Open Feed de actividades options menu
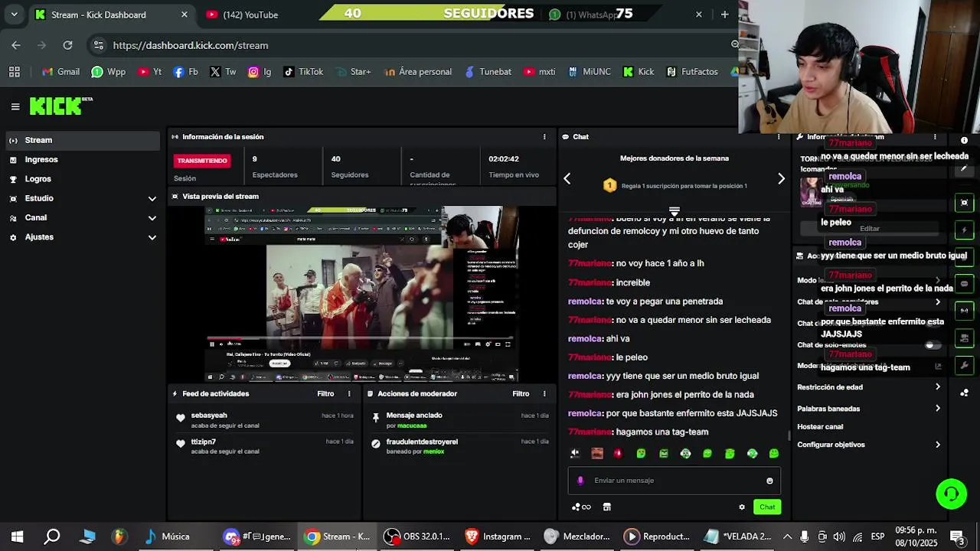Screen dimensions: 980x551 click(349, 394)
